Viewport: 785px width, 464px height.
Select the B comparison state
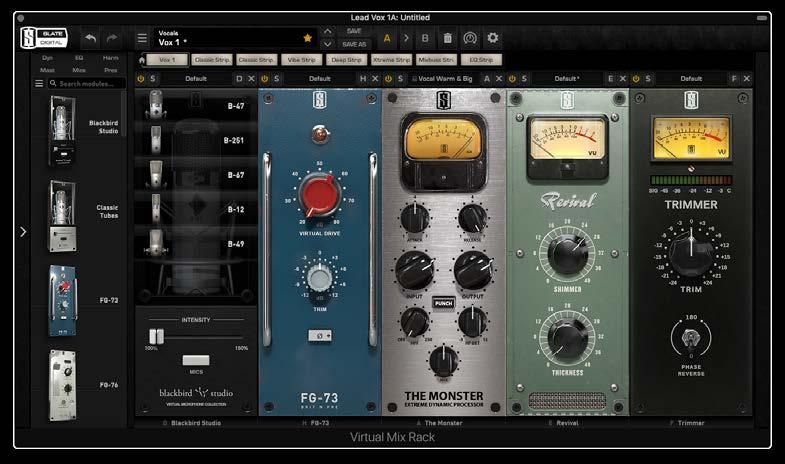pos(425,38)
